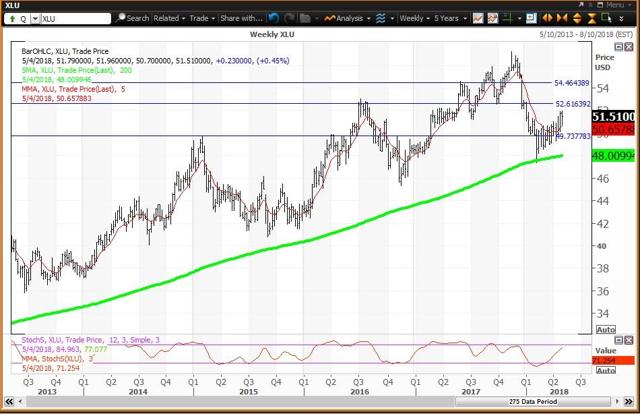The width and height of the screenshot is (640, 414).
Task: Click the compress vertically hourglass icon
Action: pyautogui.click(x=592, y=18)
